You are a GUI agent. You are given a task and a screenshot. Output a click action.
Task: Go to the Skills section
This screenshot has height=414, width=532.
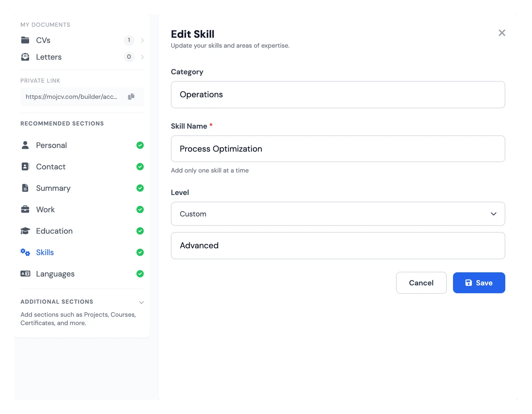tap(82, 252)
